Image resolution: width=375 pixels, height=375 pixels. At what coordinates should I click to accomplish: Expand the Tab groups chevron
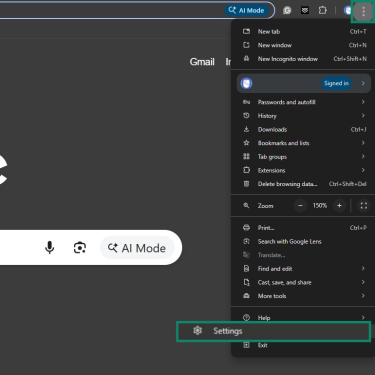[363, 156]
